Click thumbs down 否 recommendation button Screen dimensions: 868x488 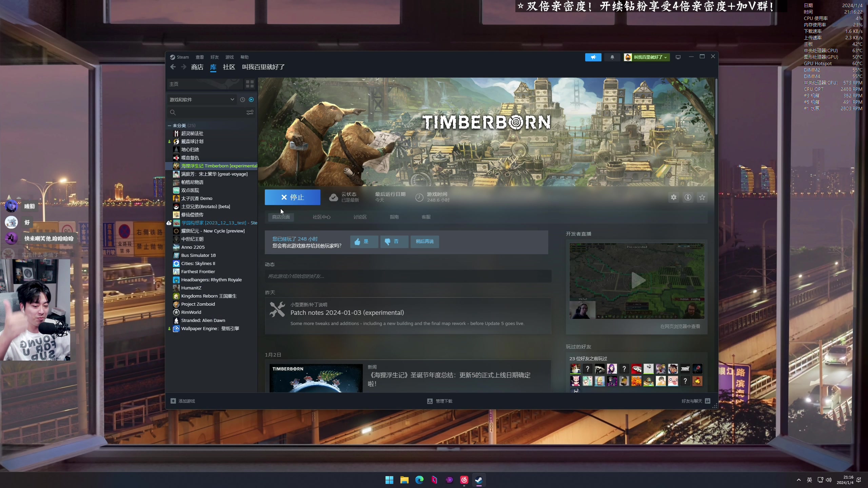tap(394, 242)
